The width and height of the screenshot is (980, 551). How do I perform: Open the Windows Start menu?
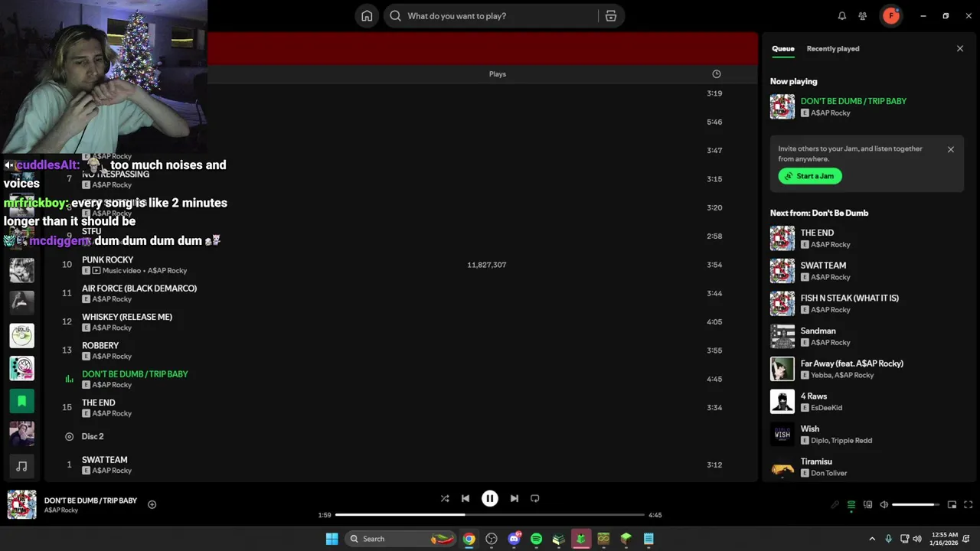click(332, 539)
